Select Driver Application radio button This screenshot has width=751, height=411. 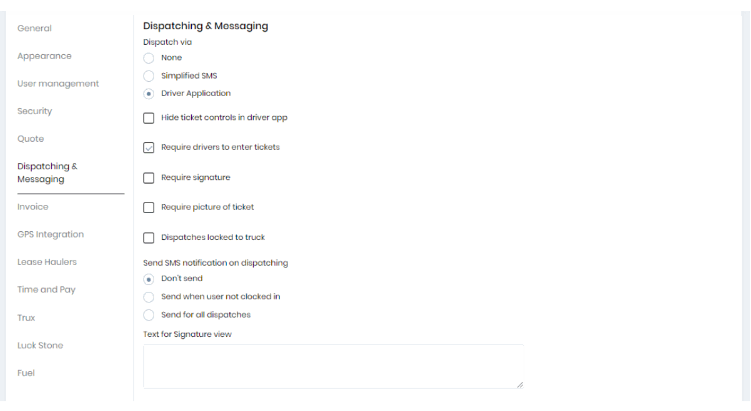pos(149,94)
